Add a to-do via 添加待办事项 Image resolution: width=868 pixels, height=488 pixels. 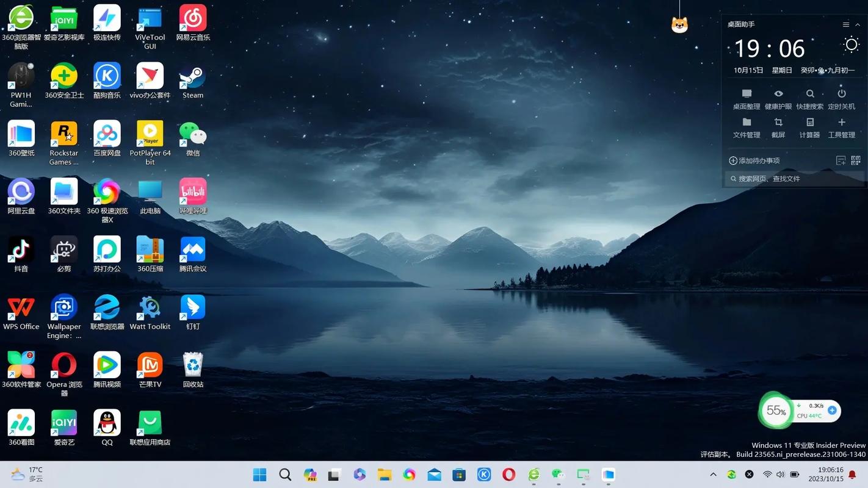point(754,160)
